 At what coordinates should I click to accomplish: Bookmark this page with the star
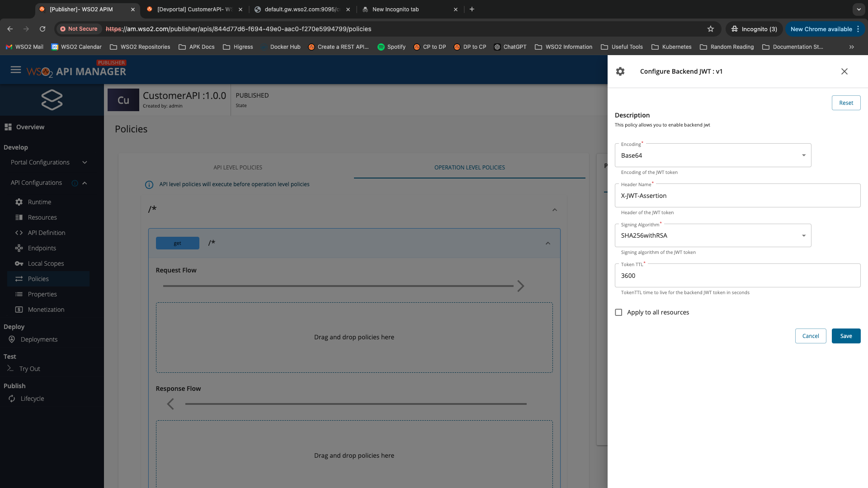tap(711, 29)
